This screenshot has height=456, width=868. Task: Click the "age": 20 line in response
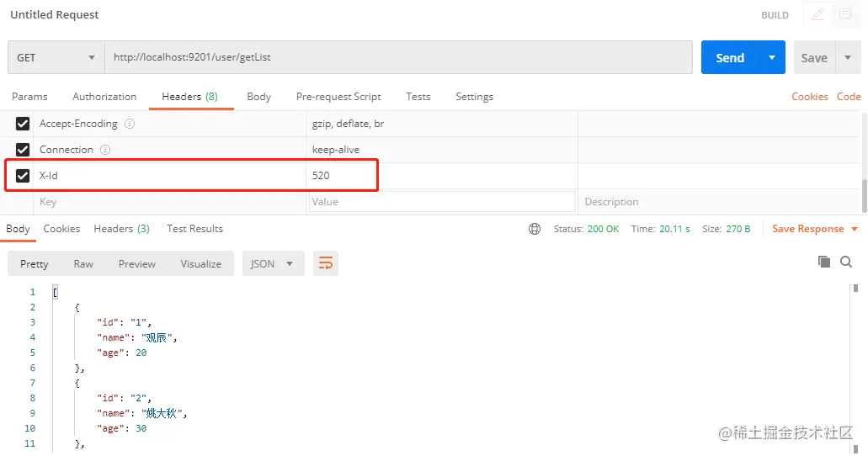(122, 353)
